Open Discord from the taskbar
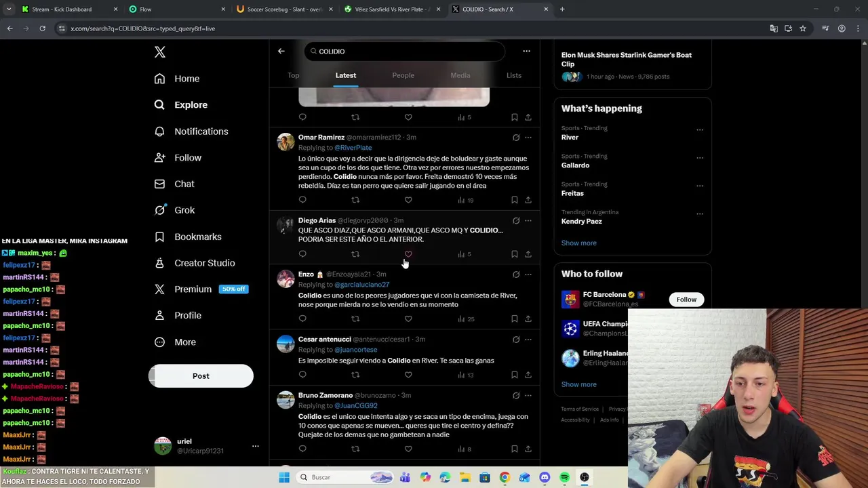The width and height of the screenshot is (868, 488). point(545,477)
